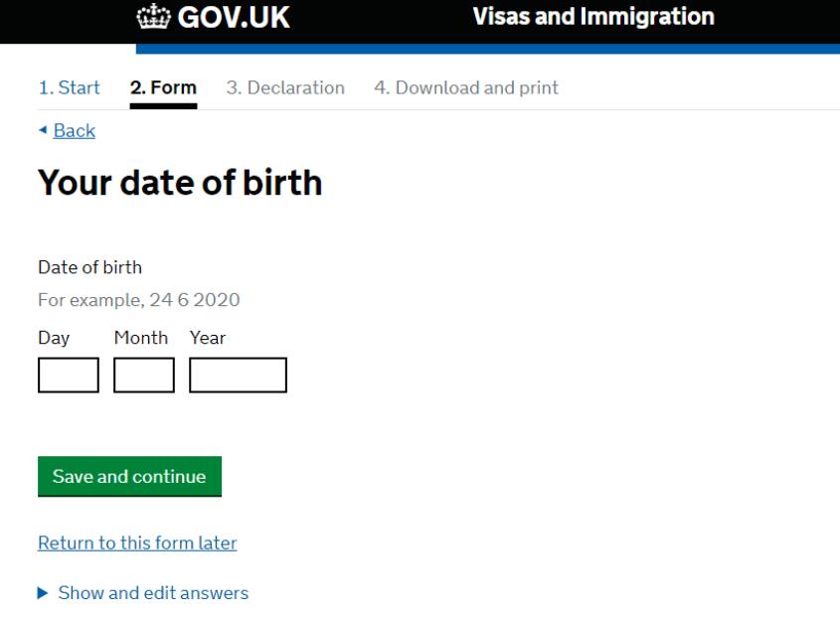Click the Show and edit answers text
Screen dimensions: 840x620
click(153, 593)
